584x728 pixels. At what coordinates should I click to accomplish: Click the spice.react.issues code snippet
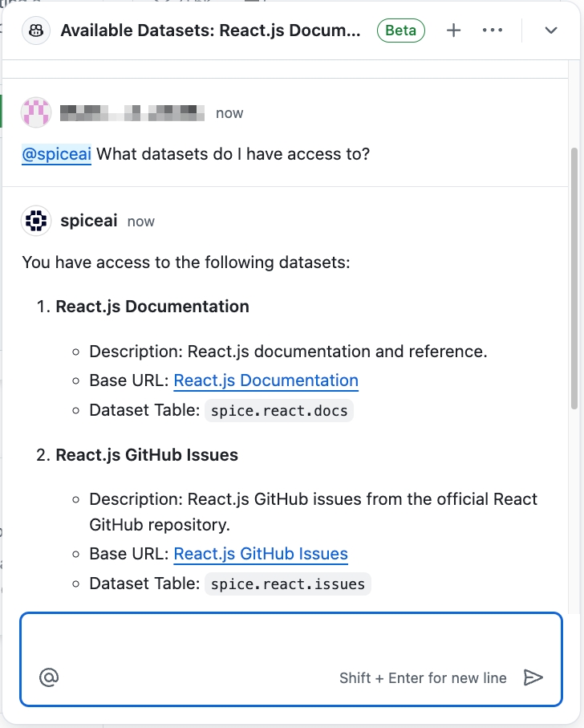click(x=287, y=584)
